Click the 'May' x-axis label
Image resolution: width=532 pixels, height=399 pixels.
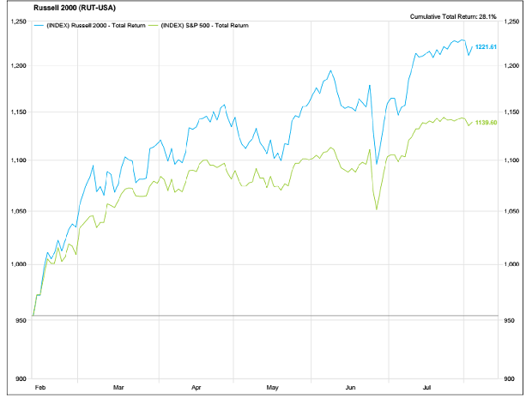(x=273, y=387)
